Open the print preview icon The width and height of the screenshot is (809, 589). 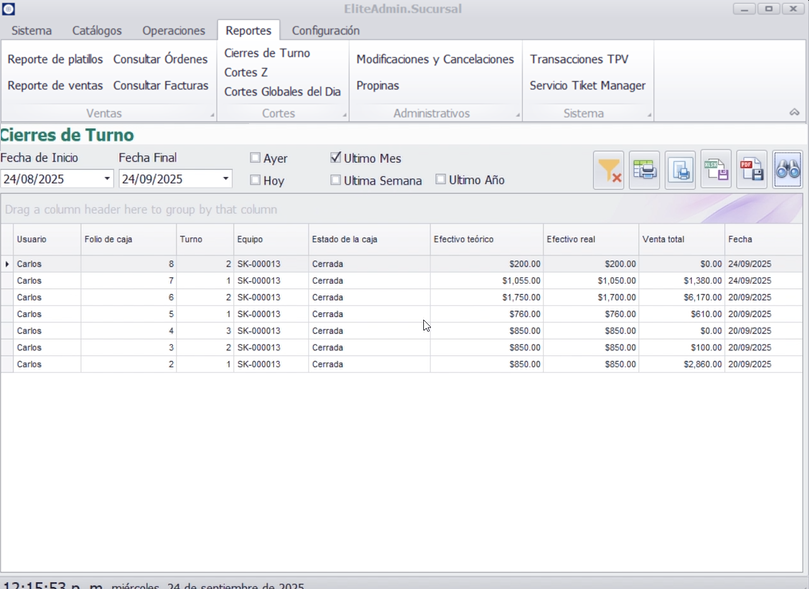[680, 171]
